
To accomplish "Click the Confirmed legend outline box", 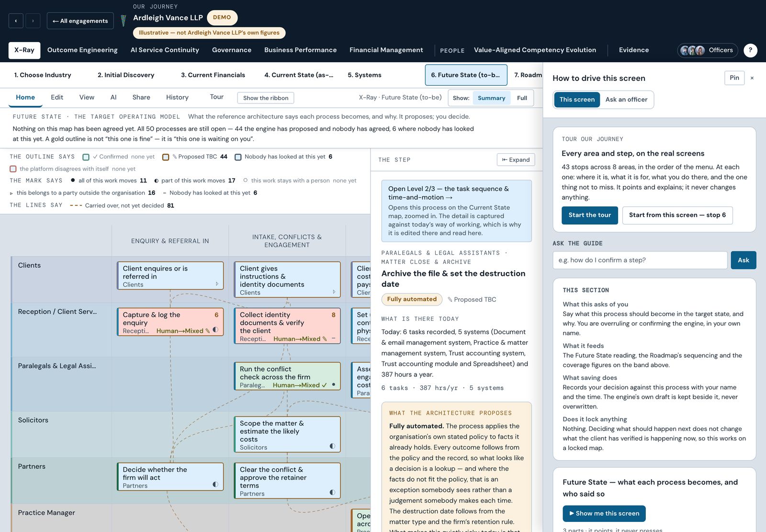I will tap(86, 157).
